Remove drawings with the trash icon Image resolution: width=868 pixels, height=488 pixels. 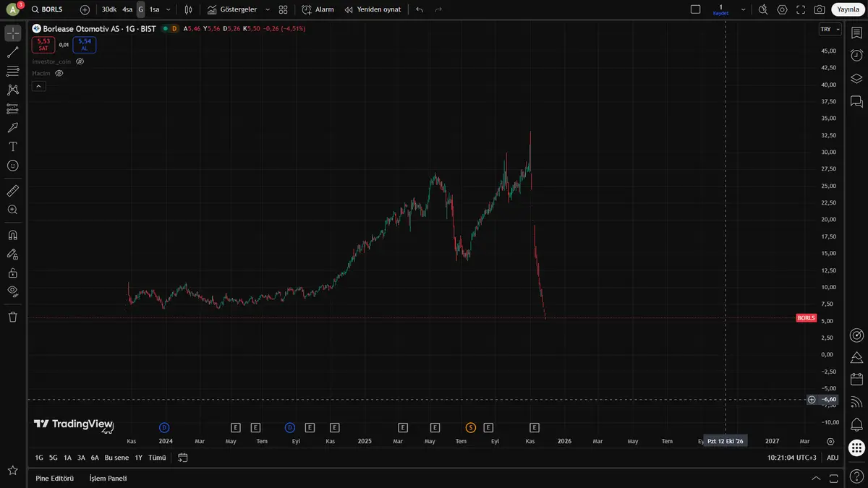click(x=12, y=317)
